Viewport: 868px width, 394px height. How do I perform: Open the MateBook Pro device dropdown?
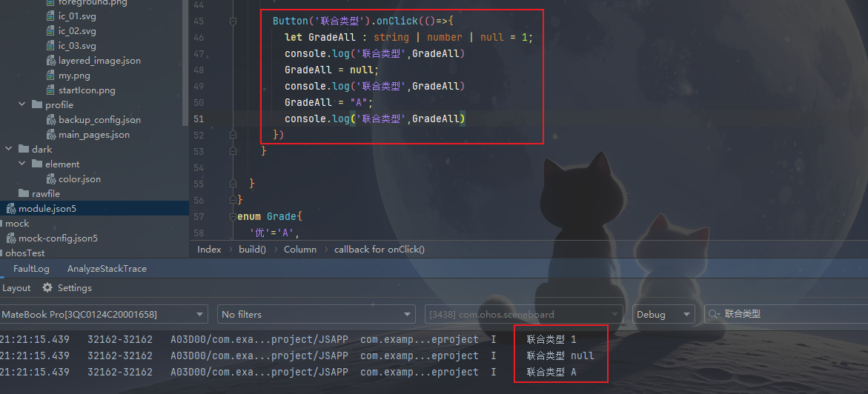tap(104, 314)
